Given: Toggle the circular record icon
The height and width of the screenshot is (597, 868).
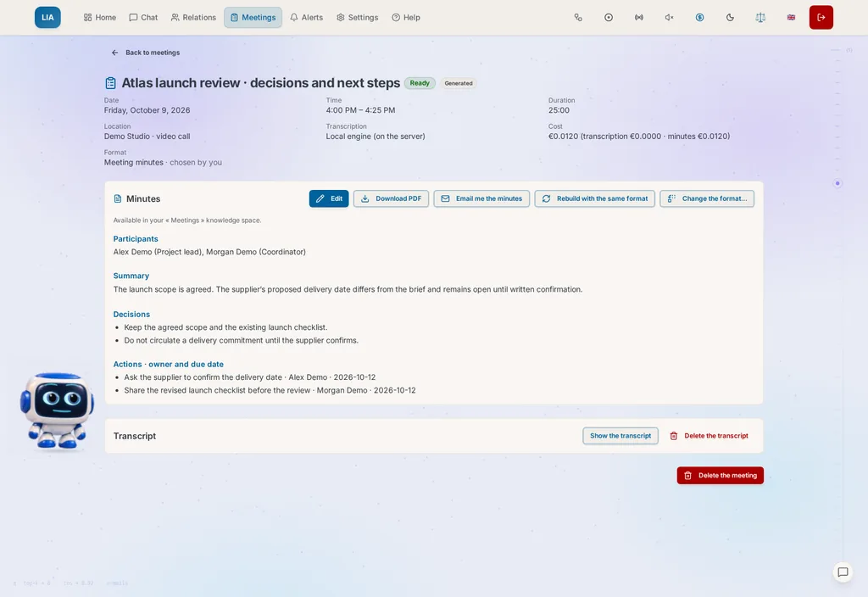Looking at the screenshot, I should pos(609,17).
